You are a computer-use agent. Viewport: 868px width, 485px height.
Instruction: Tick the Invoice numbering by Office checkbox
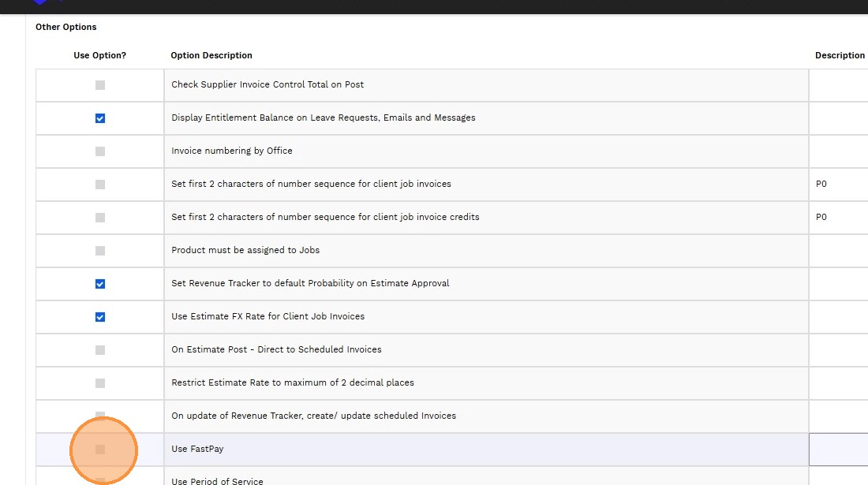[x=100, y=151]
